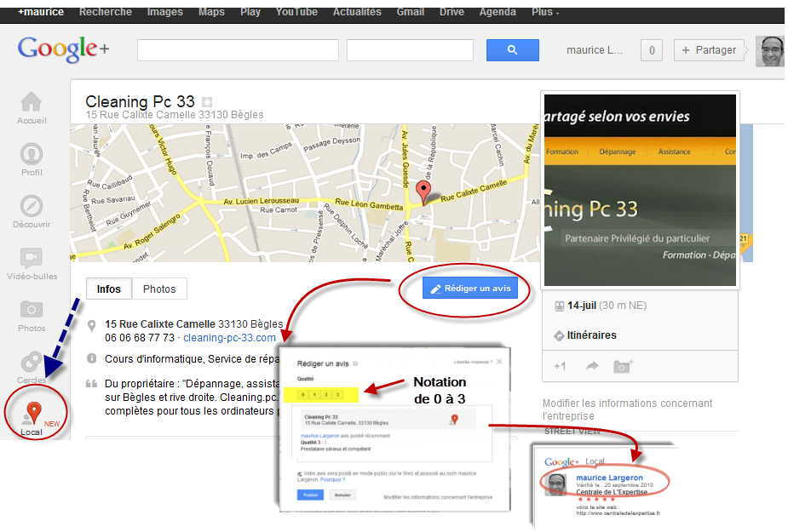Viewport: 788px width, 532px height.
Task: Click maurice Largeron profile link
Action: [609, 478]
